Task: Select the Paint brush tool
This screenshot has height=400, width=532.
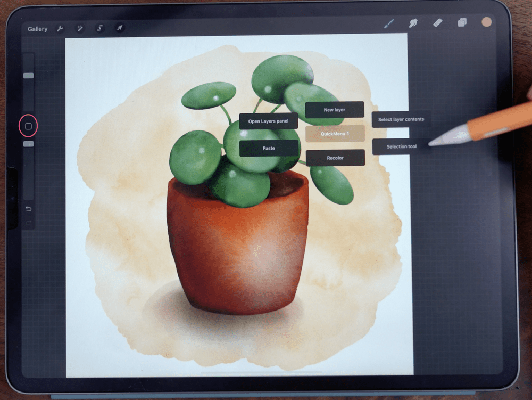Action: tap(389, 23)
